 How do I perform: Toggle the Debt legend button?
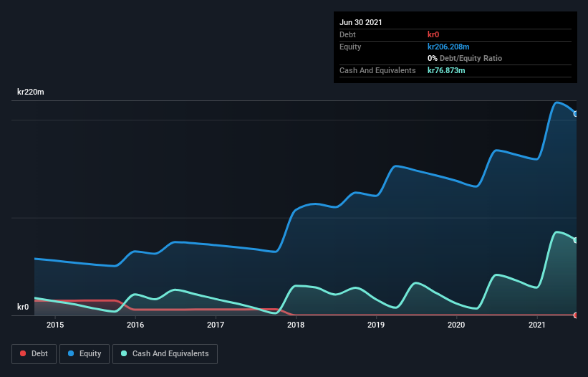pyautogui.click(x=34, y=354)
